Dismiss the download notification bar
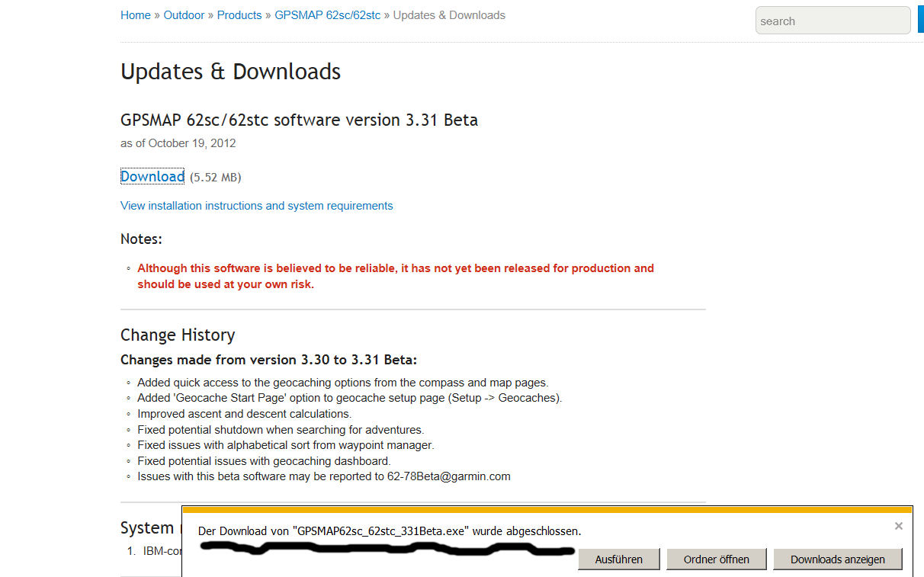Image resolution: width=924 pixels, height=577 pixels. coord(898,526)
